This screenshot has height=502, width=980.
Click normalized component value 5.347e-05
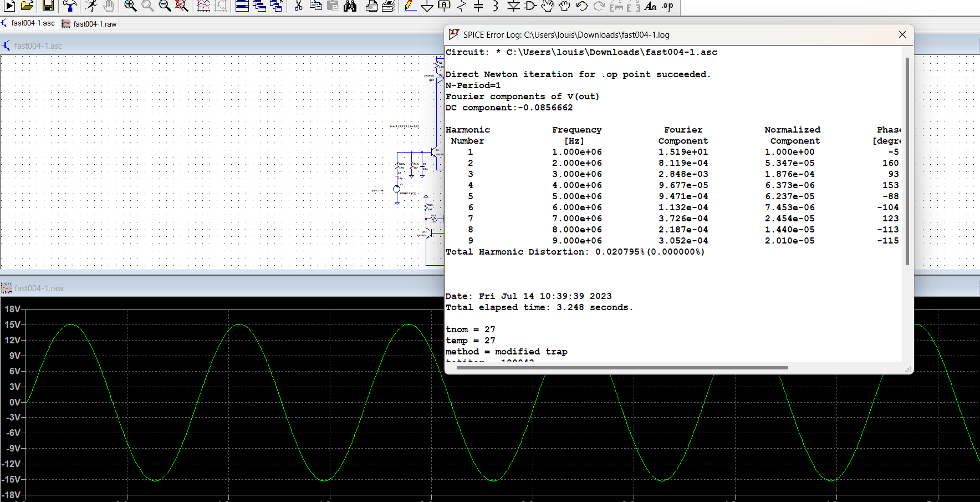[x=790, y=163]
